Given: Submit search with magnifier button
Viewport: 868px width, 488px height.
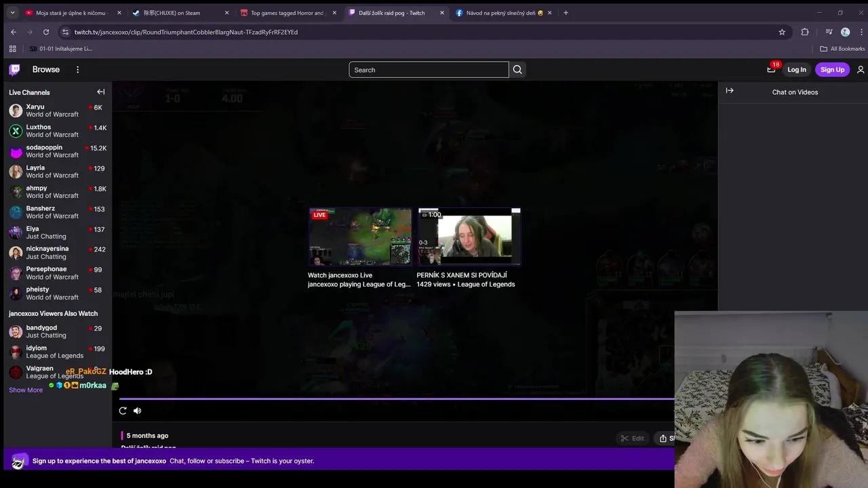Looking at the screenshot, I should coord(517,70).
